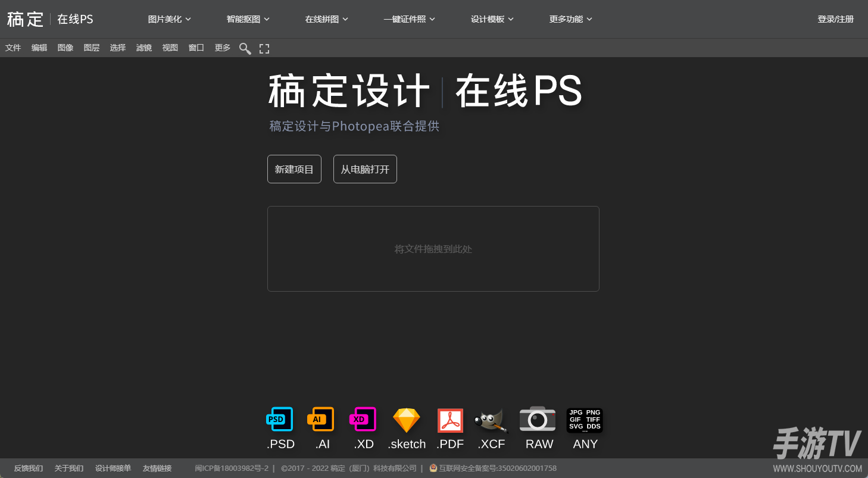The image size is (868, 478).
Task: Click the .XCF GIMP icon
Action: 491,420
